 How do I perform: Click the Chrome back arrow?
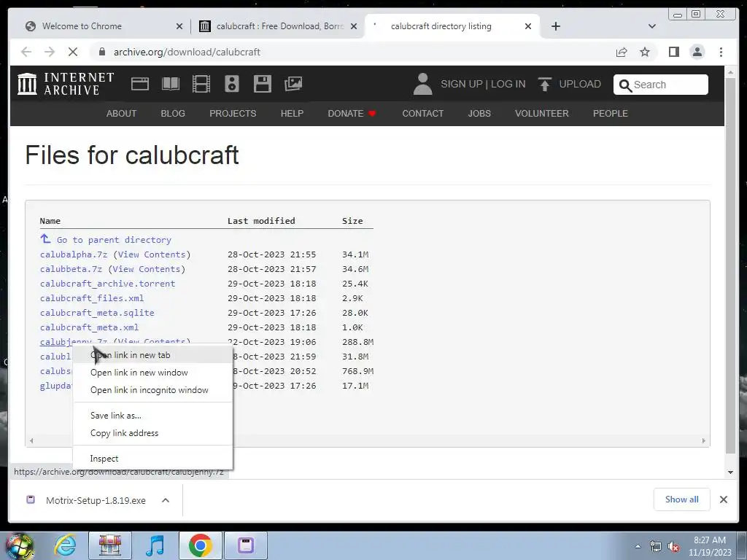pyautogui.click(x=26, y=52)
